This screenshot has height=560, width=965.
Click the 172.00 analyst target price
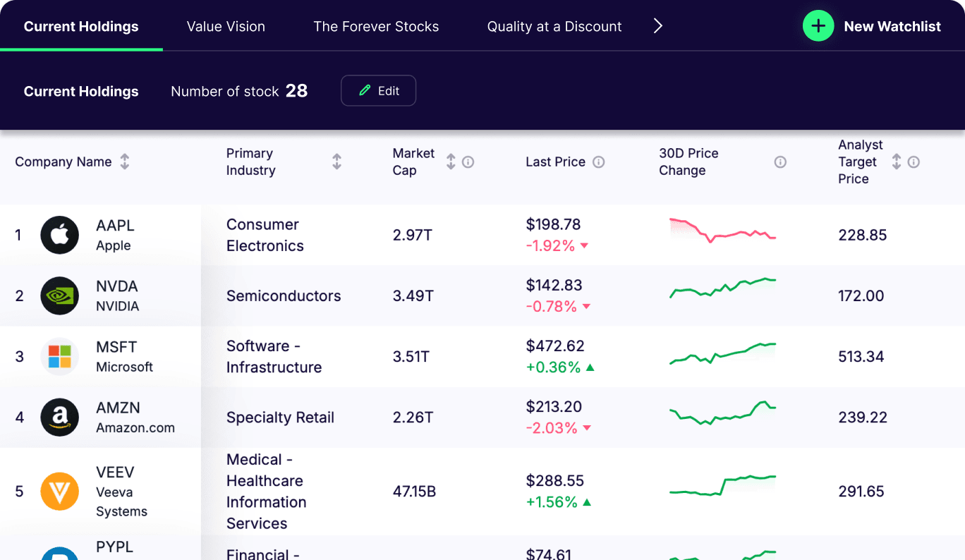point(861,296)
